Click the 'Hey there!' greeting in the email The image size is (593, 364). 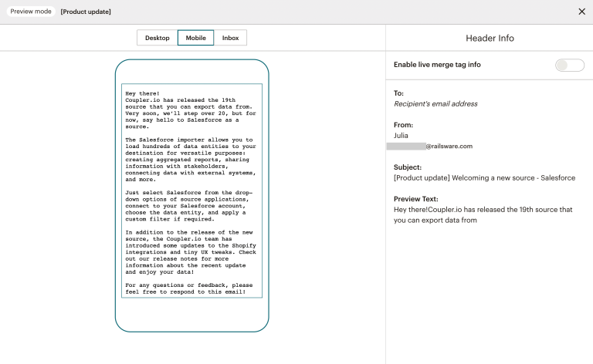(145, 93)
